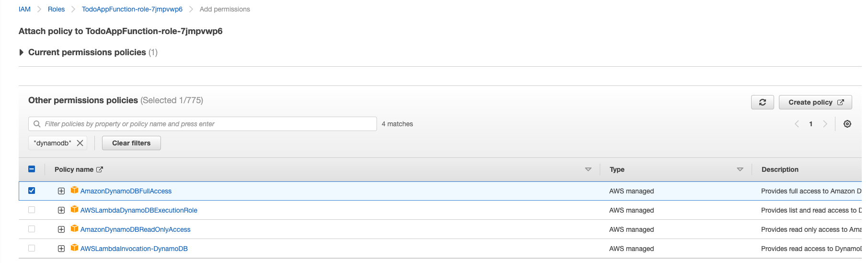Viewport: 868px width, 263px height.
Task: Go to next page arrow in pagination
Action: [x=825, y=124]
